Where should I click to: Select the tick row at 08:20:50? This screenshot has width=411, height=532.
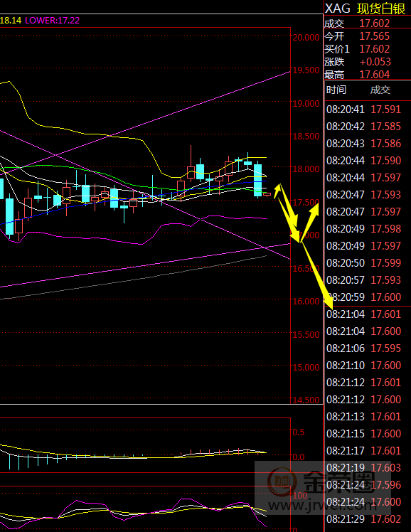tap(368, 263)
